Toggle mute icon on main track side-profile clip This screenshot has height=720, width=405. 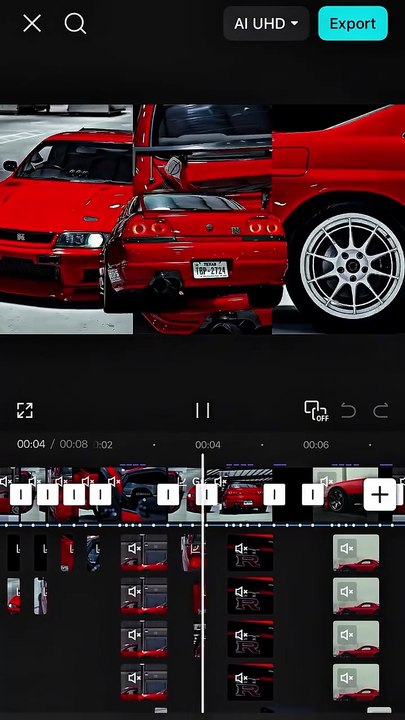coord(326,481)
